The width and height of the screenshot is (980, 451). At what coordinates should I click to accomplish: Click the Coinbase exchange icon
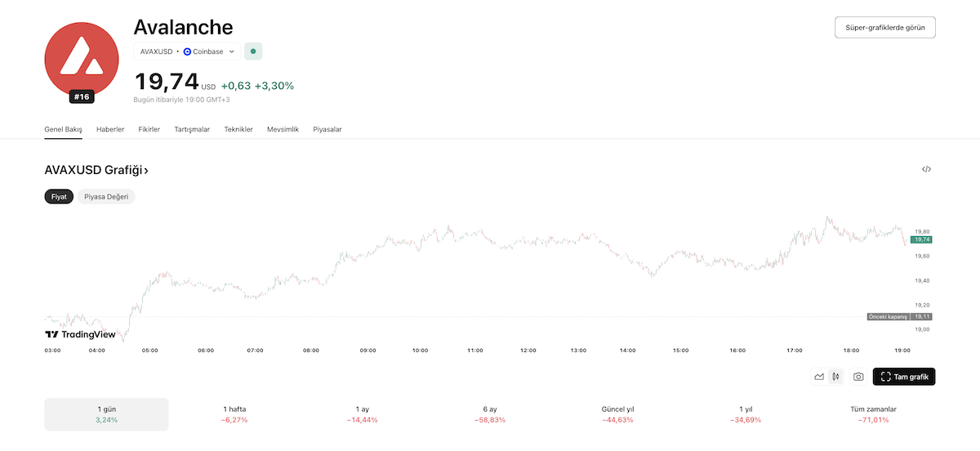point(187,51)
